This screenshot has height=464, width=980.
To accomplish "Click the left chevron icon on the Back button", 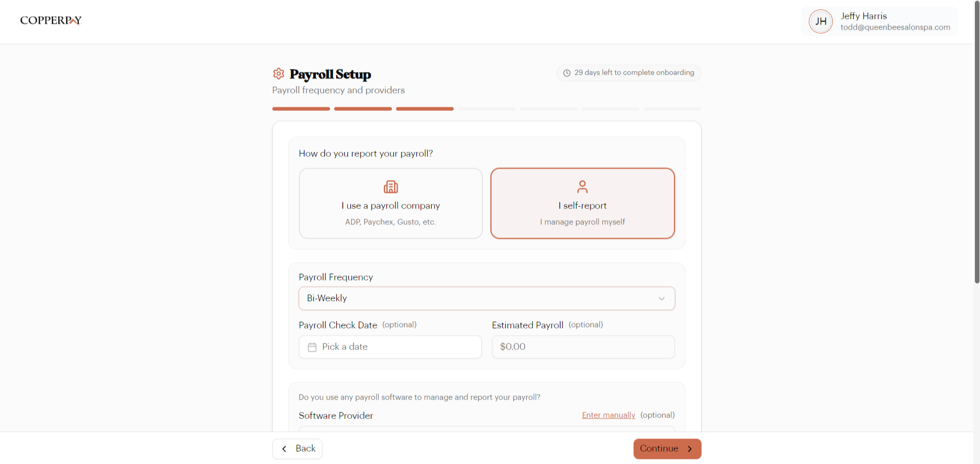I will click(x=284, y=449).
